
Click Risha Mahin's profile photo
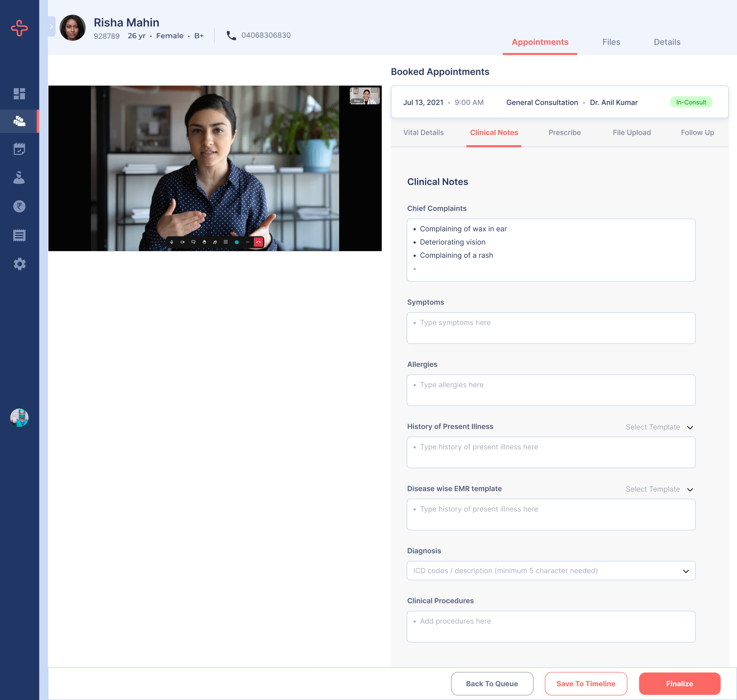point(73,28)
